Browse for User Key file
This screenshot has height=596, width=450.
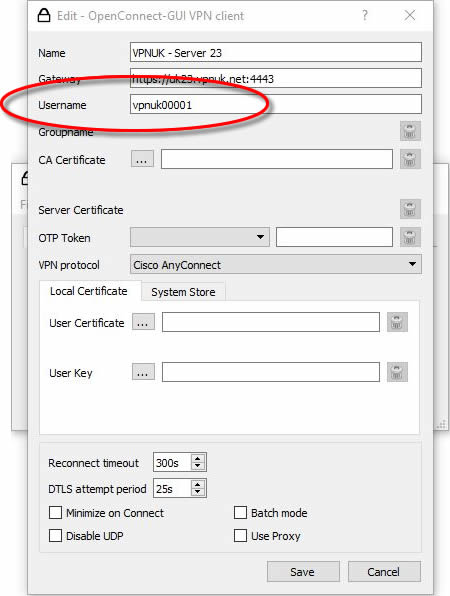pos(143,371)
